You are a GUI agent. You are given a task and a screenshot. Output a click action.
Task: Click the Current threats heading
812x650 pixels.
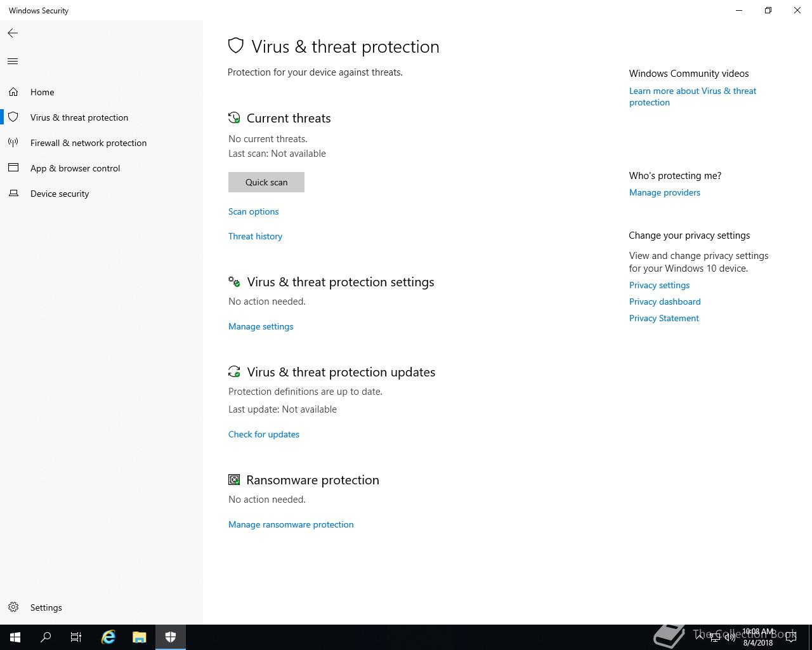tap(289, 118)
